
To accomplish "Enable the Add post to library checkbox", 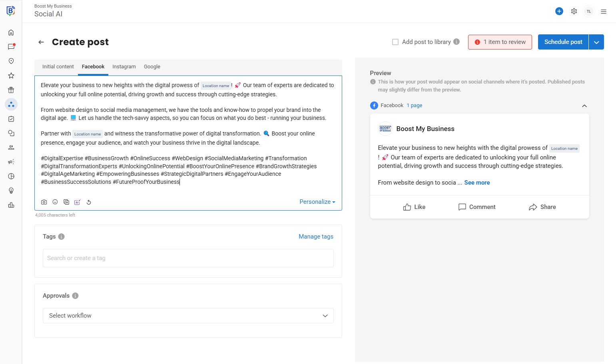I will (x=395, y=42).
